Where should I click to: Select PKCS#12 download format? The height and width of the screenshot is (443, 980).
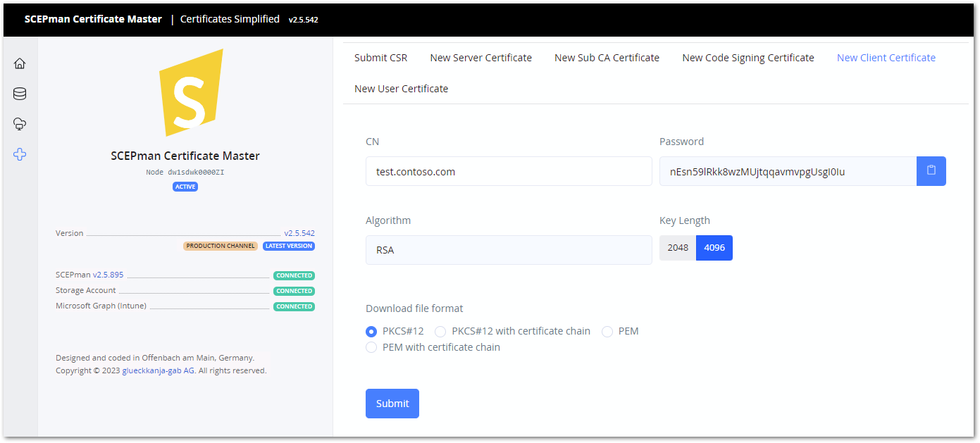(371, 331)
